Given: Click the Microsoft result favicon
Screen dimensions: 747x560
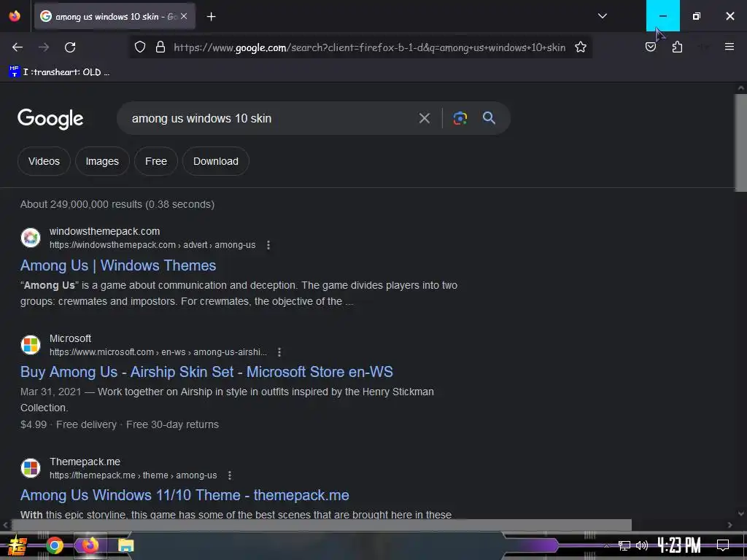Looking at the screenshot, I should (x=31, y=345).
